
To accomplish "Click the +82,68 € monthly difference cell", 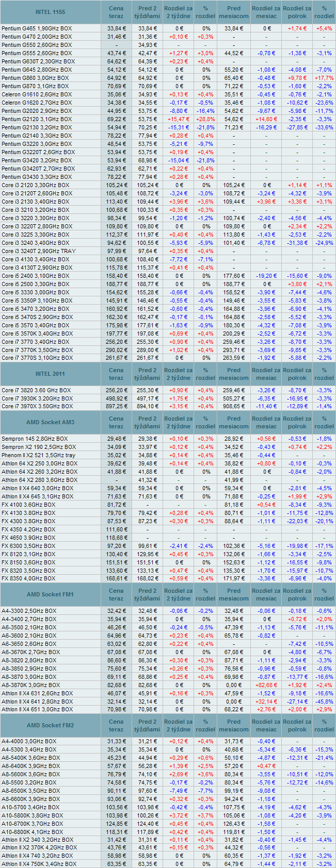I will (266, 685).
